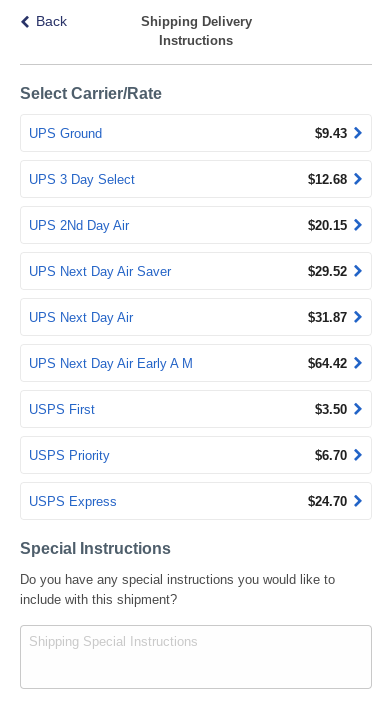
Task: Choose UPS 3 Day Select rate
Action: point(196,179)
